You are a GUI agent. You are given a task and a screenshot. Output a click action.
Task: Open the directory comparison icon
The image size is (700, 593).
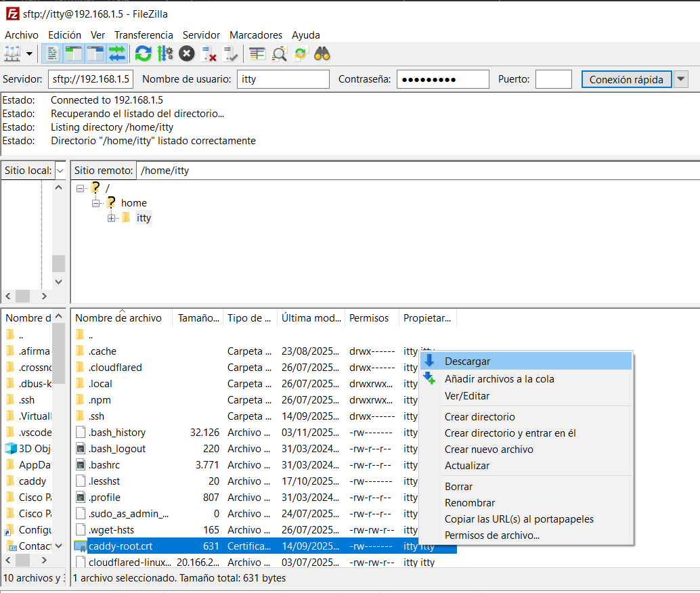[279, 53]
